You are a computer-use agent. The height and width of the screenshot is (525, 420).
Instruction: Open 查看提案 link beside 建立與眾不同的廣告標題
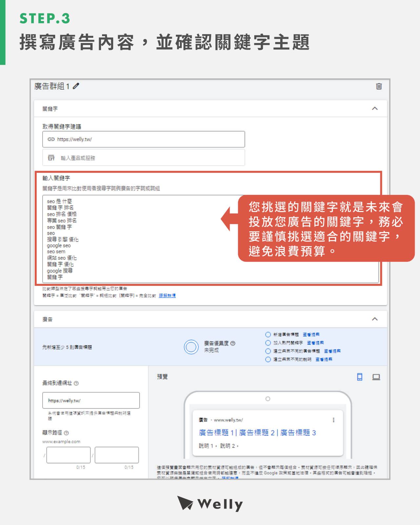(332, 351)
